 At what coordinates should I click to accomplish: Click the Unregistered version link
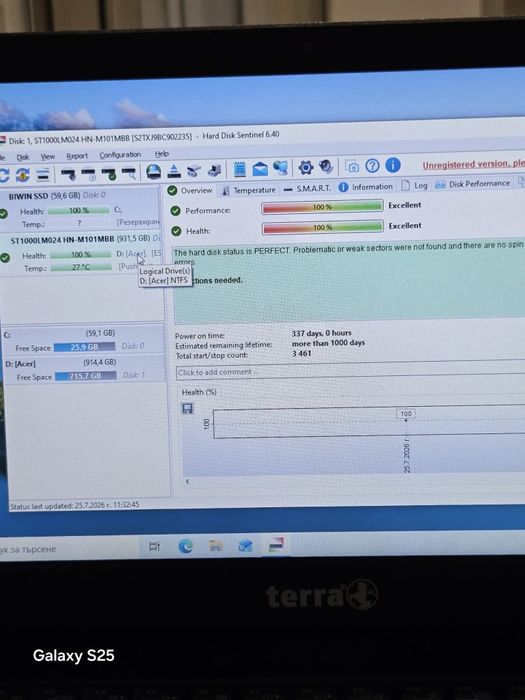[474, 164]
